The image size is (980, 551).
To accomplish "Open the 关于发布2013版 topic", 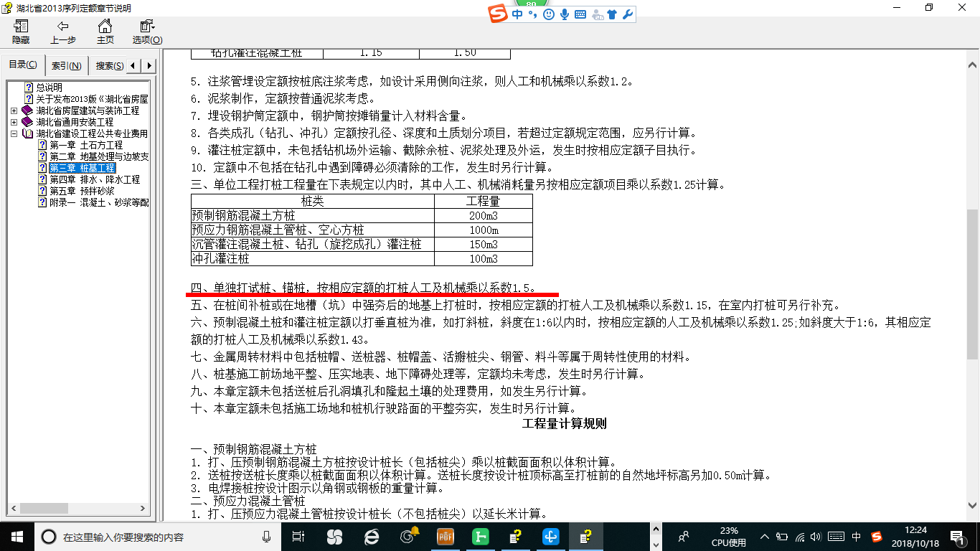I will point(92,99).
